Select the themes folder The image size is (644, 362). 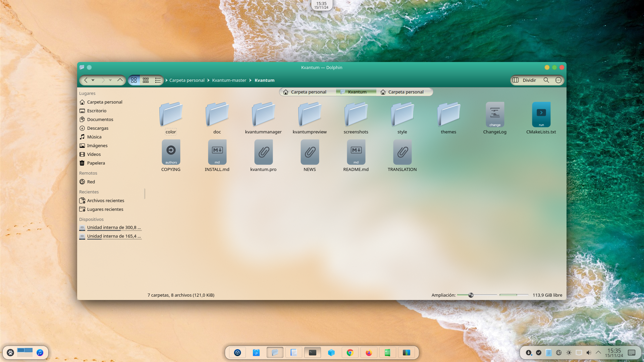[x=448, y=118]
